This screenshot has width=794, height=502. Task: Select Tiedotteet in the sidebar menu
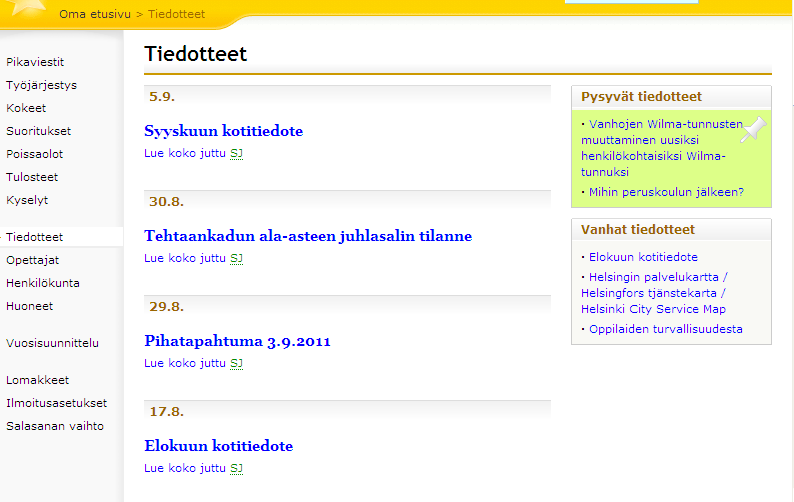[x=34, y=237]
